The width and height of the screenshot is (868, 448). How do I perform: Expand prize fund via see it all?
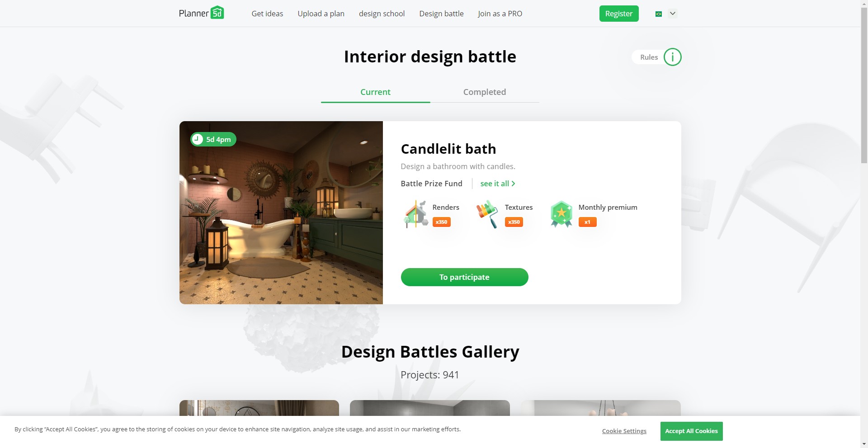(x=498, y=184)
